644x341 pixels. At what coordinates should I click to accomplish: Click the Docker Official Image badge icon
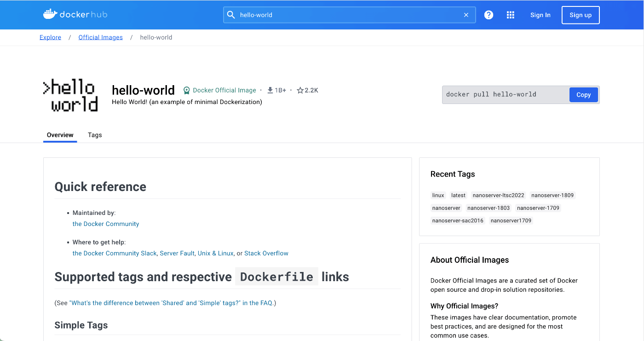[186, 90]
